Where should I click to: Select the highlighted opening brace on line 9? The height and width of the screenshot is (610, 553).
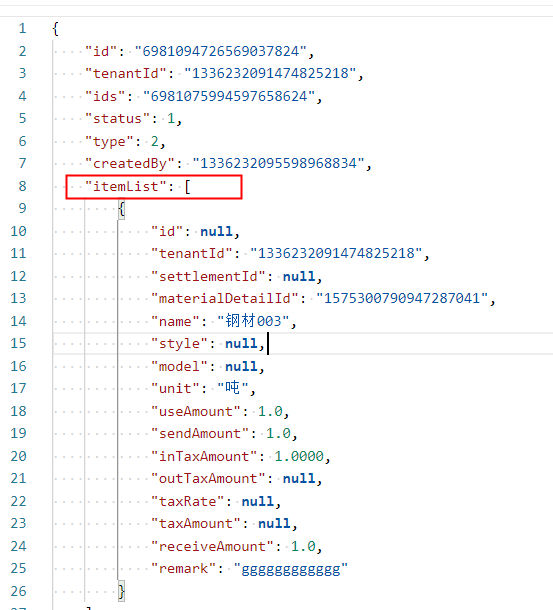[121, 209]
